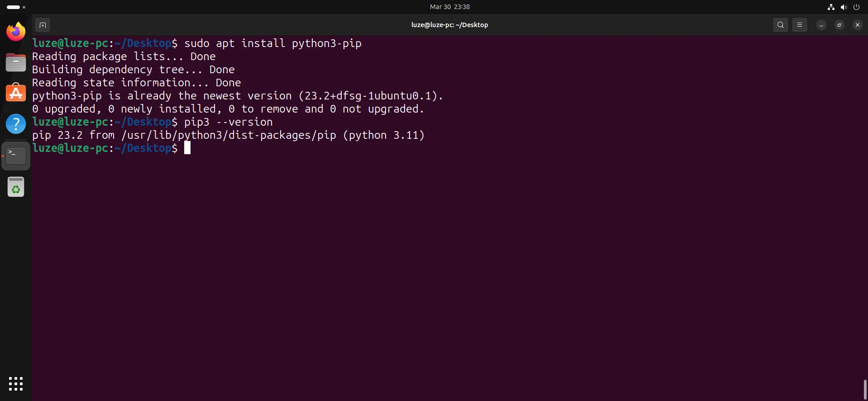The width and height of the screenshot is (868, 401).
Task: Close the terminal window
Action: coord(857,25)
